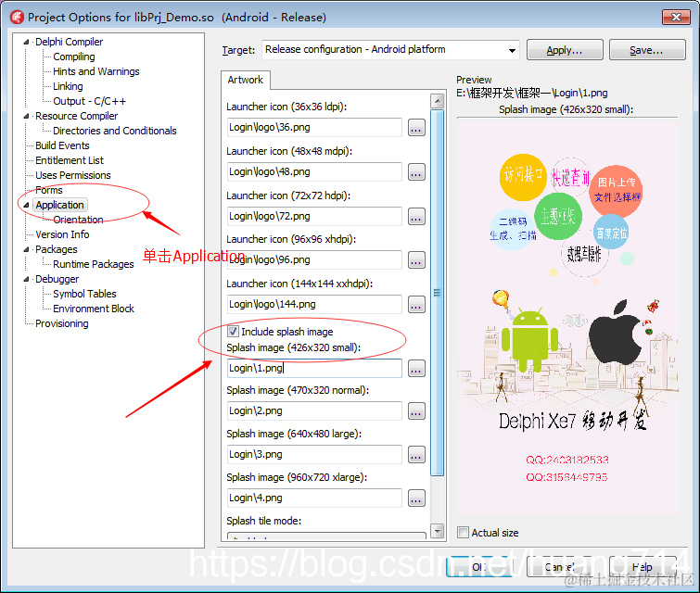Close the Project Options dialog window
The height and width of the screenshot is (593, 700).
point(676,17)
